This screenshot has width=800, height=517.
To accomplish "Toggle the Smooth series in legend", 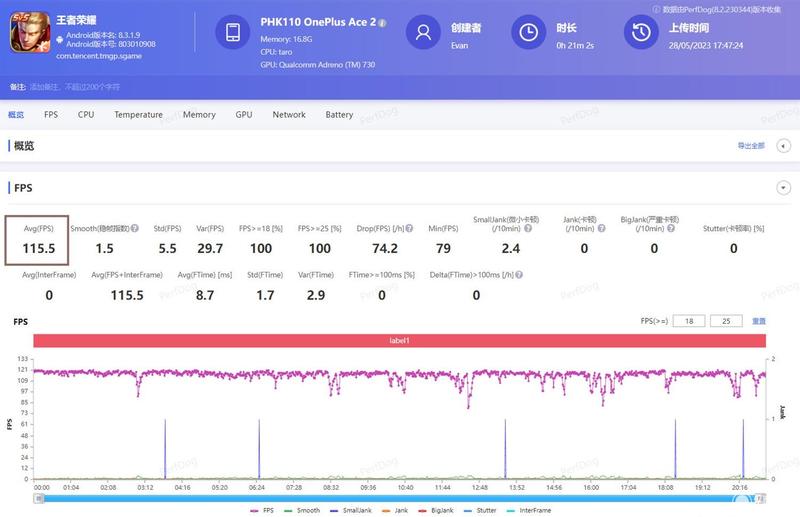I will click(302, 510).
